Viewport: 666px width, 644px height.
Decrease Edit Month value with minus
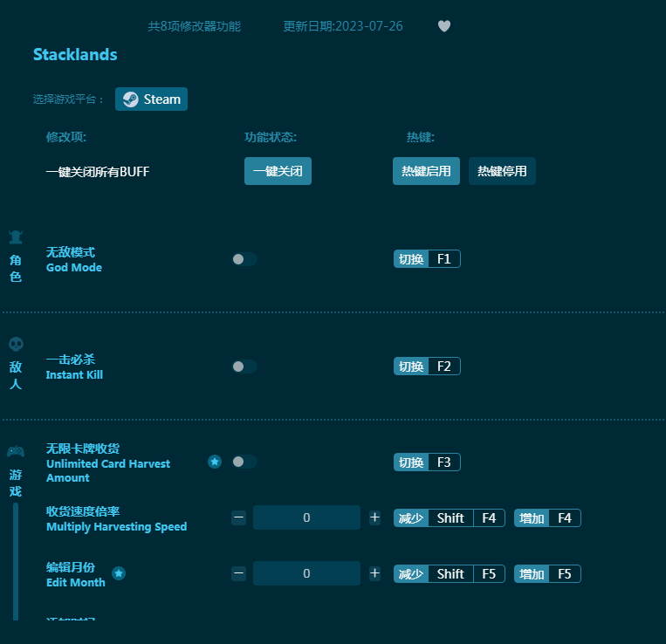coord(238,573)
